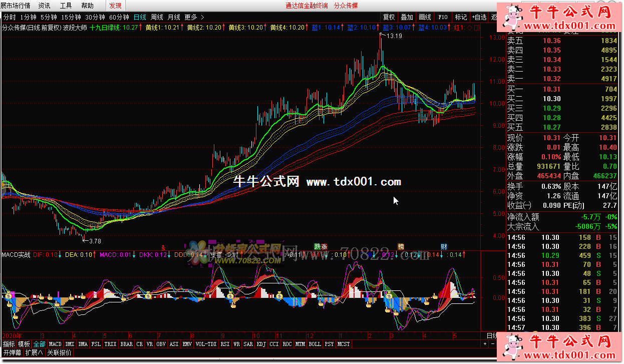Open F10 company information
This screenshot has width=624, height=364.
(x=443, y=17)
